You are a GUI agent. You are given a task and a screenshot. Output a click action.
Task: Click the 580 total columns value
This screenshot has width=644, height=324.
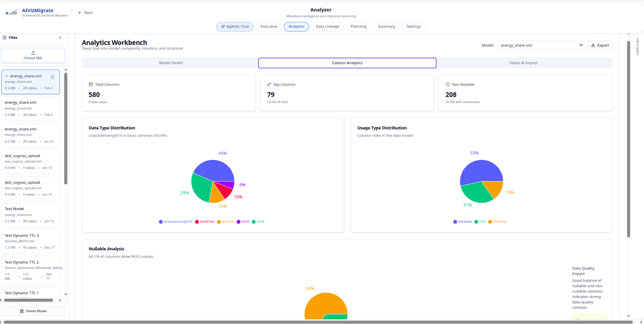(94, 95)
